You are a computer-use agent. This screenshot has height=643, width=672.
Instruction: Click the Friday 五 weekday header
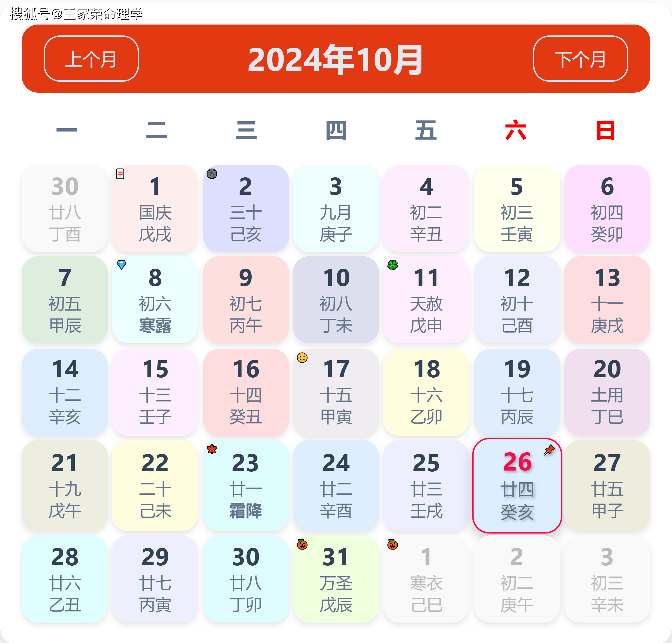point(426,130)
